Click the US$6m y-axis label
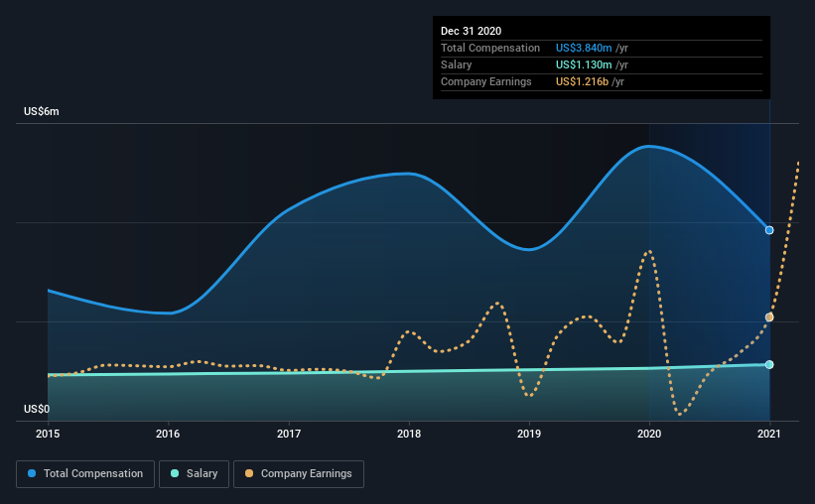This screenshot has height=504, width=815. click(42, 112)
